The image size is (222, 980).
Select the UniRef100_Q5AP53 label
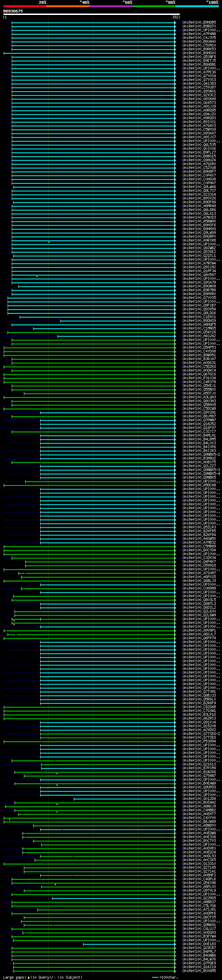(199, 347)
